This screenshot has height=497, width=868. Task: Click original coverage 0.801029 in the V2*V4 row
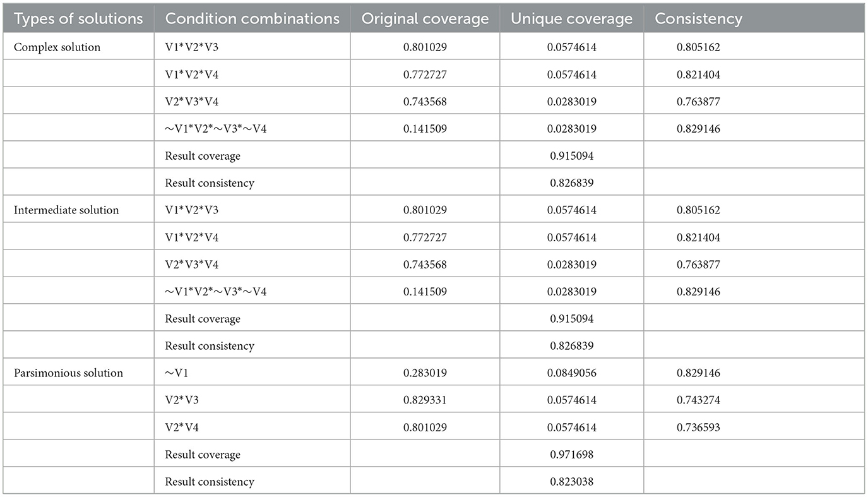tap(425, 428)
